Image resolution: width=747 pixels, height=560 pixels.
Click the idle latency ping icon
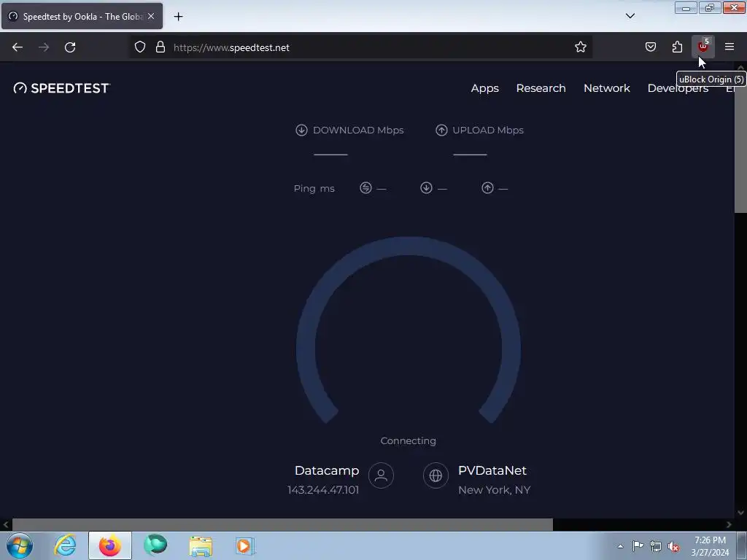(365, 187)
